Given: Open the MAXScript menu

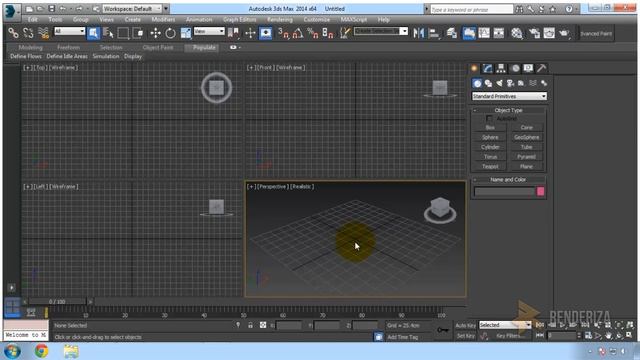Looking at the screenshot, I should [353, 19].
